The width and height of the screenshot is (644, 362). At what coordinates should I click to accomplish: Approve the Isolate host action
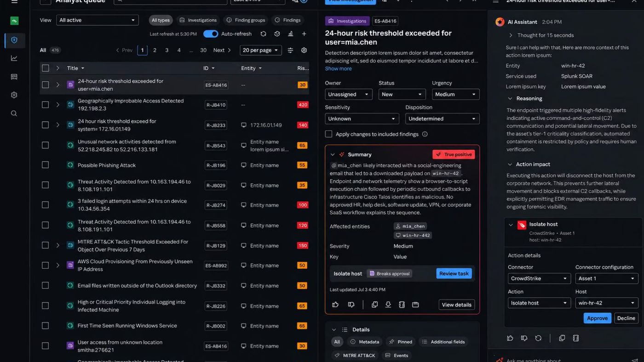point(598,318)
